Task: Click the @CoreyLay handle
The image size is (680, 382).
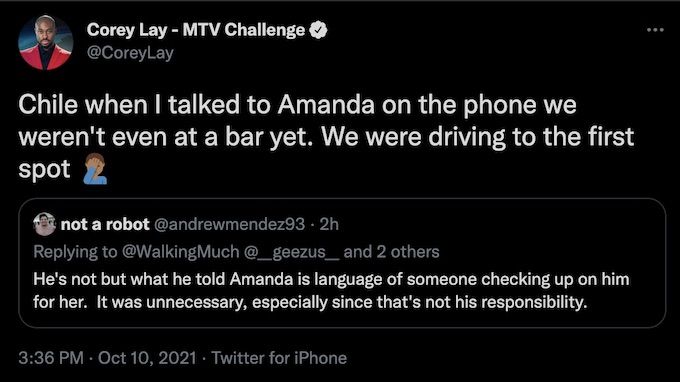Action: click(130, 53)
